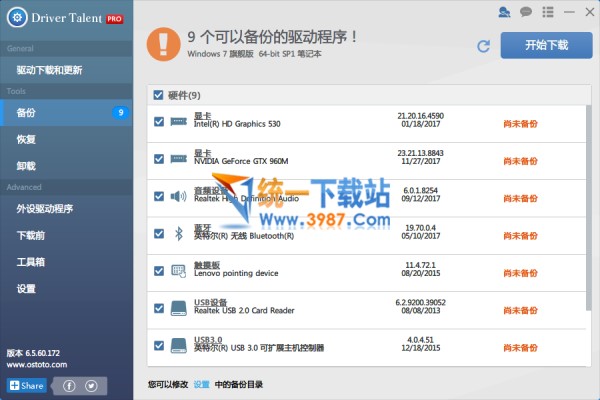The image size is (600, 400).
Task: Click the Share button
Action: pyautogui.click(x=26, y=385)
